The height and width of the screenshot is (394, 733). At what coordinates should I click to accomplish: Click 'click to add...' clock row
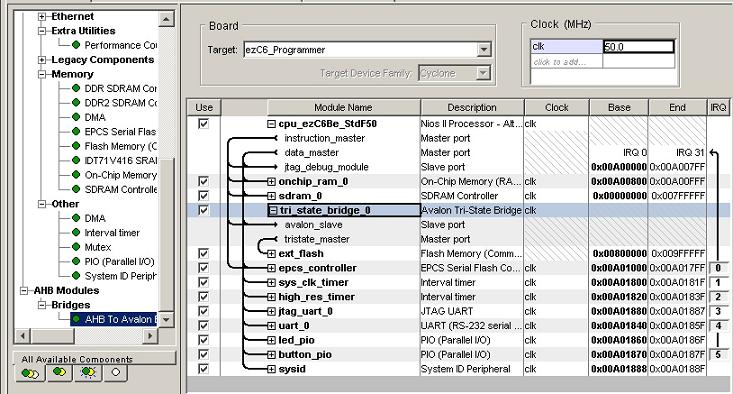click(x=567, y=62)
